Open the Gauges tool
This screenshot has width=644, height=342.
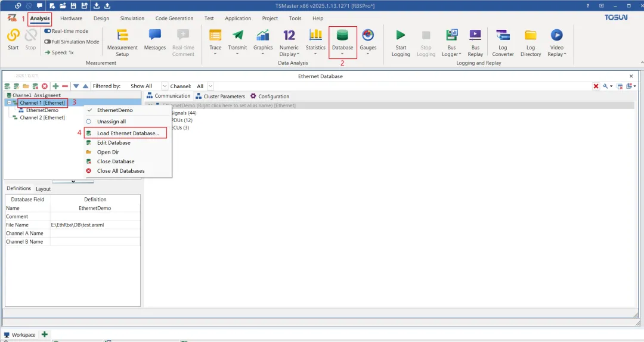tap(368, 35)
